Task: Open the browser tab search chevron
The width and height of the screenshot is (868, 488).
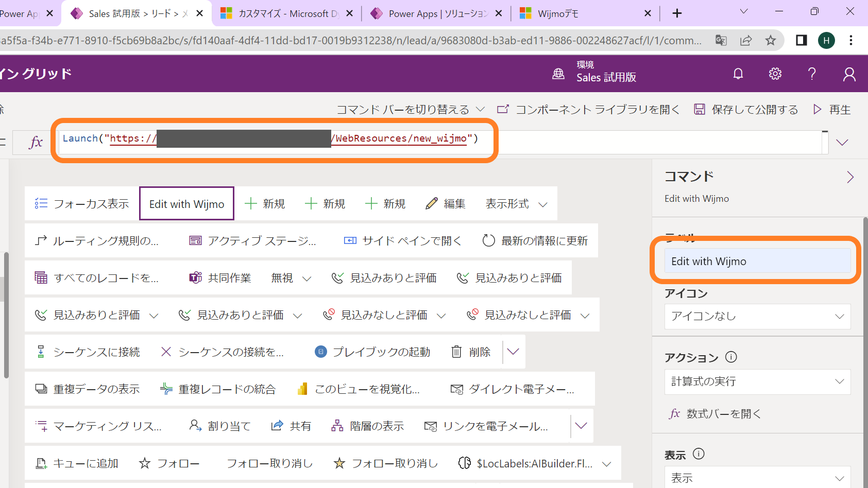Action: click(744, 12)
